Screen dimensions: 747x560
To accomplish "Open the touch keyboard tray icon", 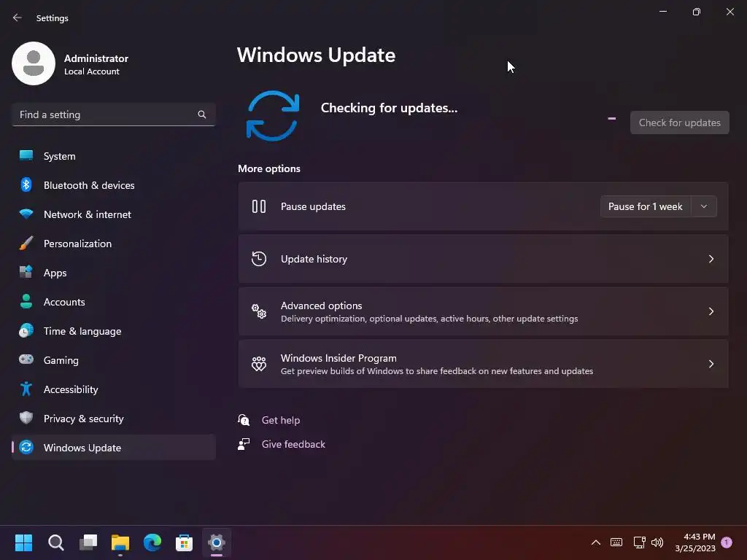I will (x=616, y=542).
